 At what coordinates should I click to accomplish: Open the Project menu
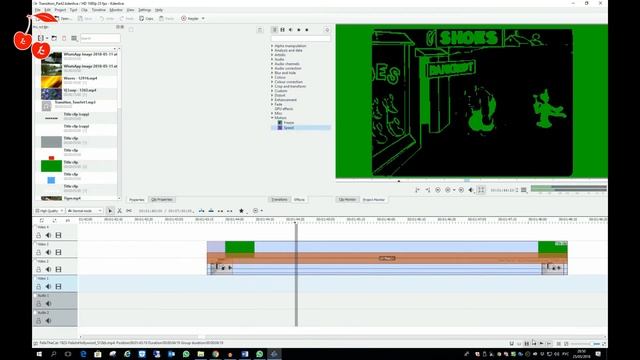point(60,10)
